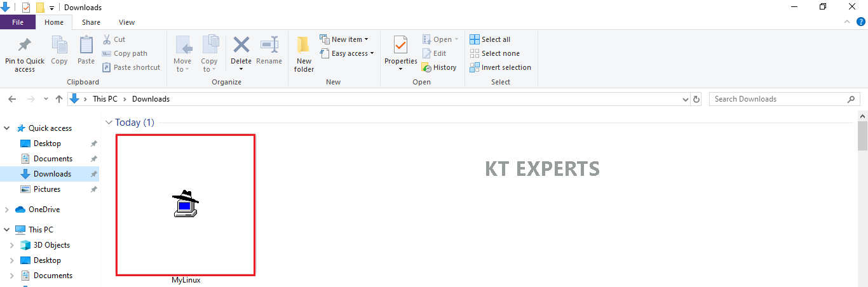Click the Rename button

point(269,50)
